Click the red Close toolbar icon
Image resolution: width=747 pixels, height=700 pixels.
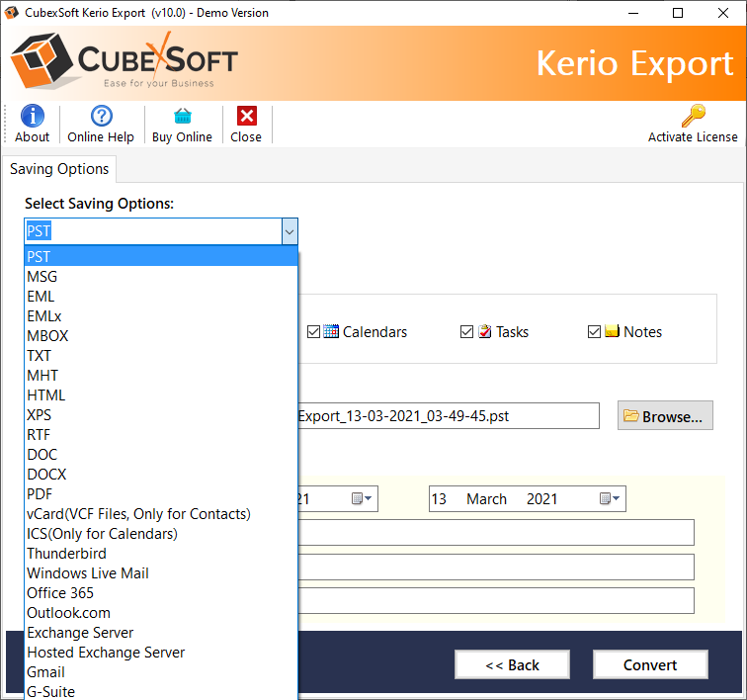[247, 116]
